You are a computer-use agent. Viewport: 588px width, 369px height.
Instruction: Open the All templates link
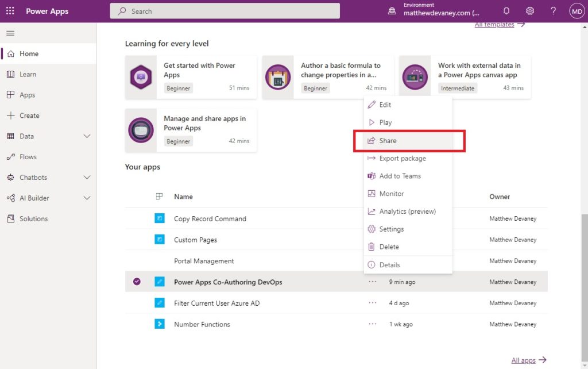[494, 24]
